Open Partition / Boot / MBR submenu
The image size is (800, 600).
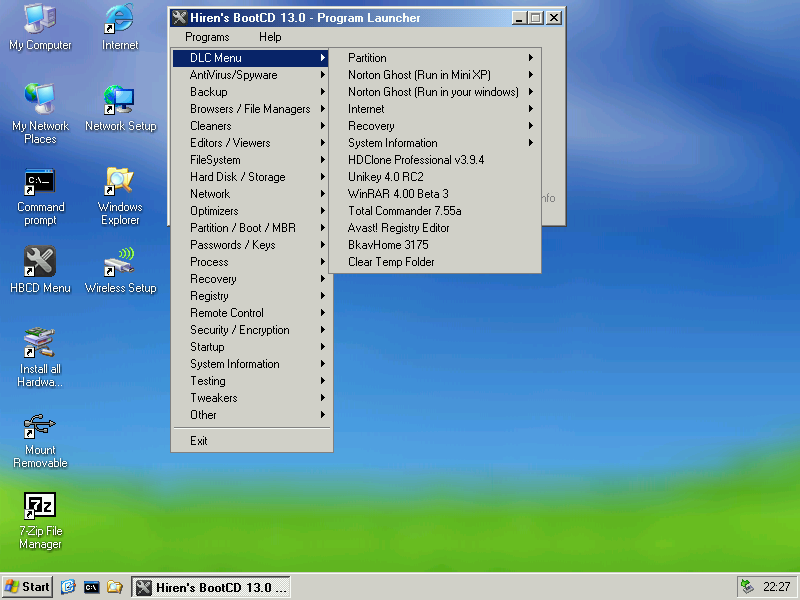pyautogui.click(x=251, y=228)
